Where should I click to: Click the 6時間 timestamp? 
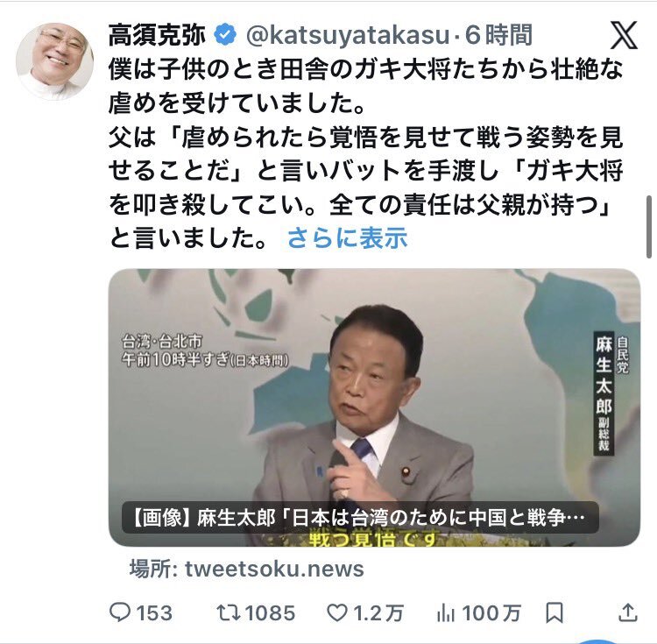click(x=498, y=35)
